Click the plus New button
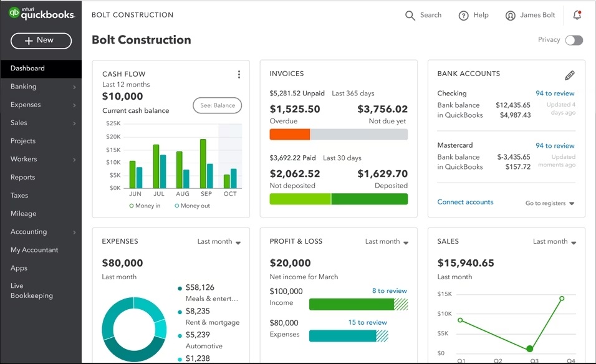596x364 pixels. 41,41
